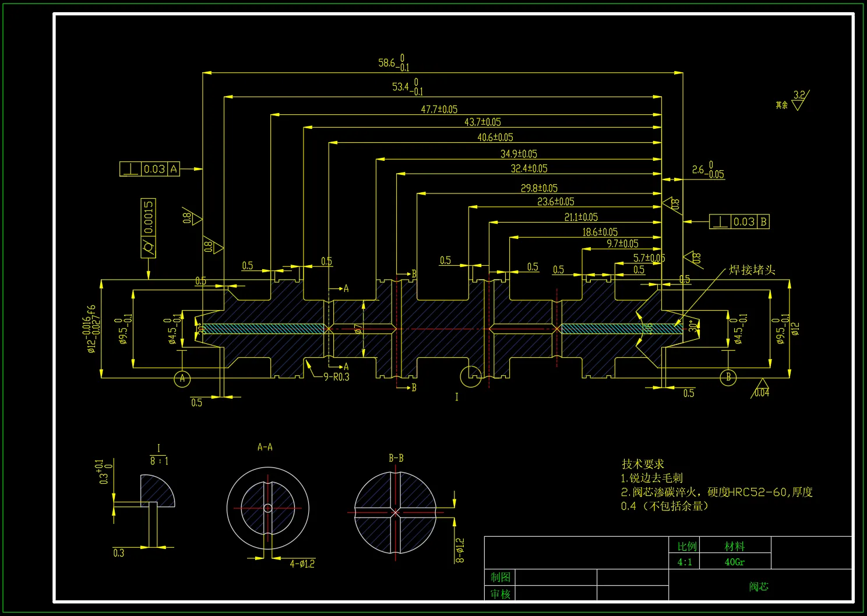Select the perpendicularity 0.03 B tolerance frame
The width and height of the screenshot is (867, 616).
[x=739, y=221]
